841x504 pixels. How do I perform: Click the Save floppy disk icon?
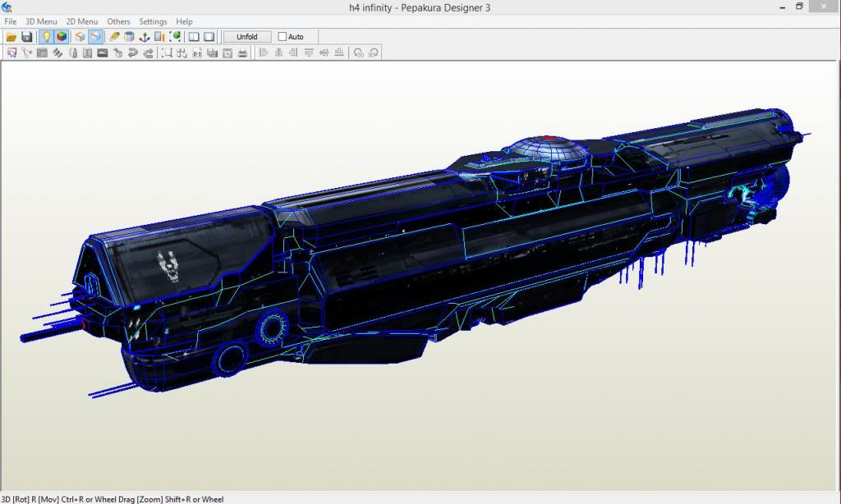pos(26,36)
